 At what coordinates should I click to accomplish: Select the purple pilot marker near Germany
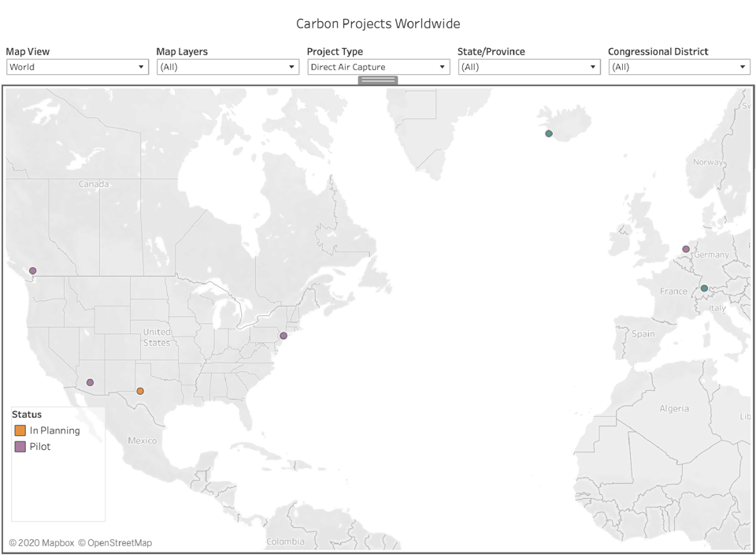(686, 249)
